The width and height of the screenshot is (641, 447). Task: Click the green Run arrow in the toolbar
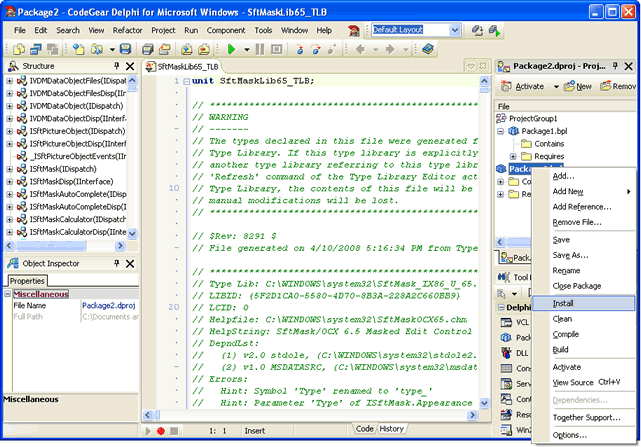click(x=231, y=49)
